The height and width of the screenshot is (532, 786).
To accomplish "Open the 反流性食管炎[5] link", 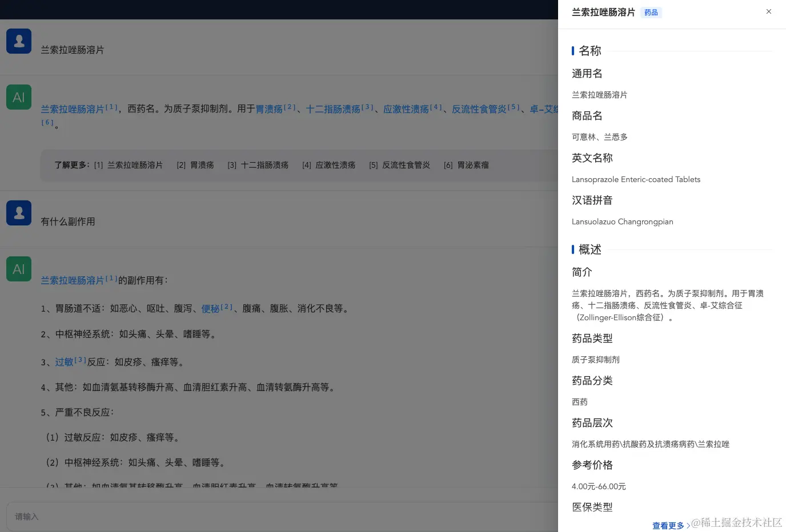I will coord(486,108).
